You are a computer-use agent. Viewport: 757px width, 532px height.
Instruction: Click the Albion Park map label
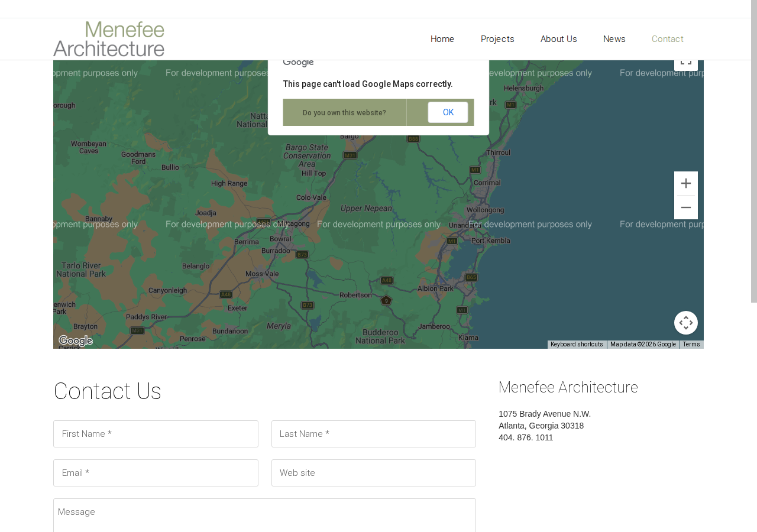[435, 289]
